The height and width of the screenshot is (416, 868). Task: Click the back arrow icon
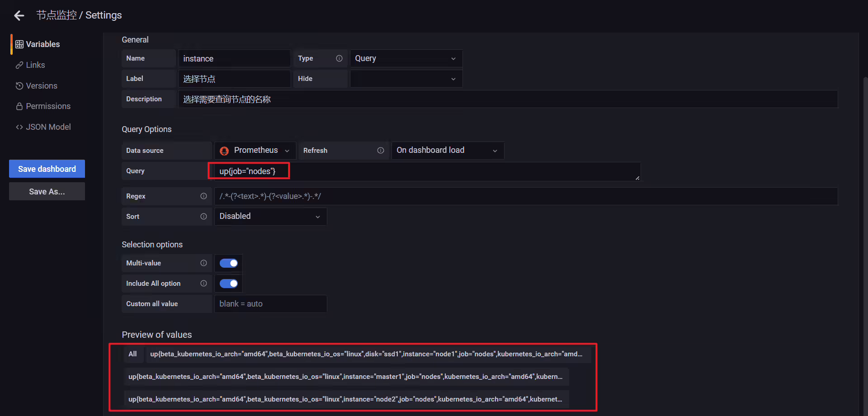click(x=19, y=16)
